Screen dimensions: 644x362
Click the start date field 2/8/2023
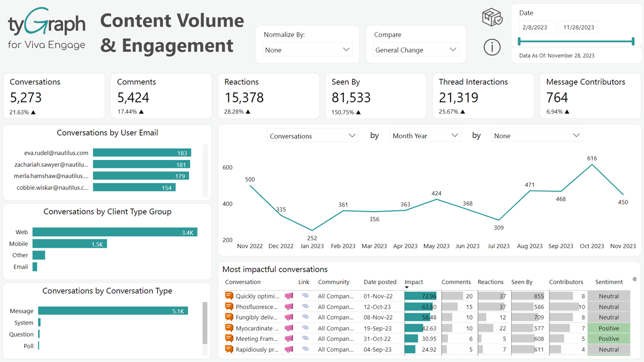[x=538, y=27]
